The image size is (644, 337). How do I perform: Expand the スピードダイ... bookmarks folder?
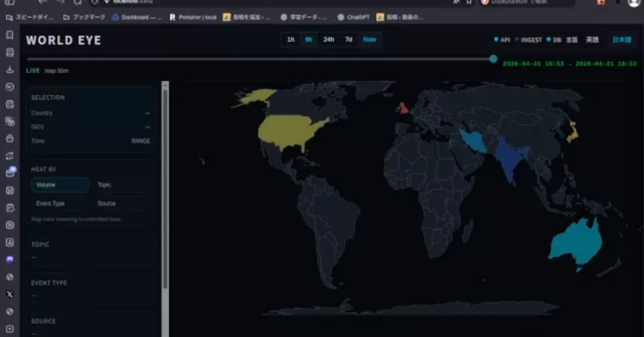[x=29, y=17]
